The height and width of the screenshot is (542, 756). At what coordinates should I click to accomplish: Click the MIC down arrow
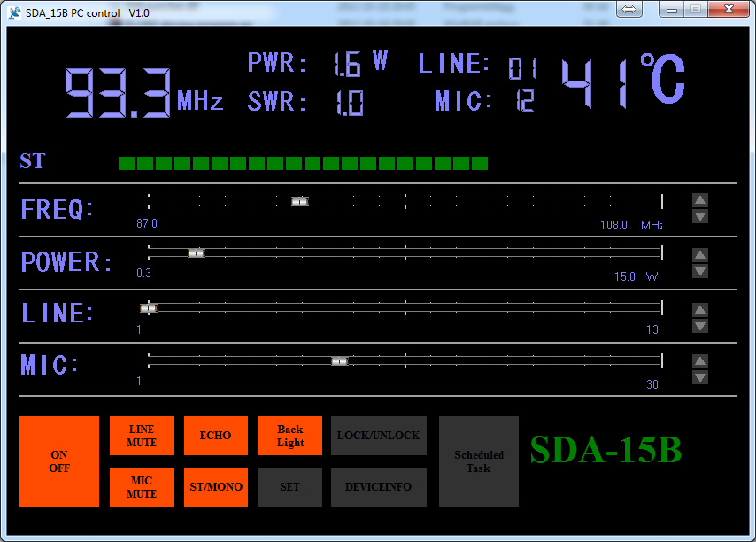700,377
